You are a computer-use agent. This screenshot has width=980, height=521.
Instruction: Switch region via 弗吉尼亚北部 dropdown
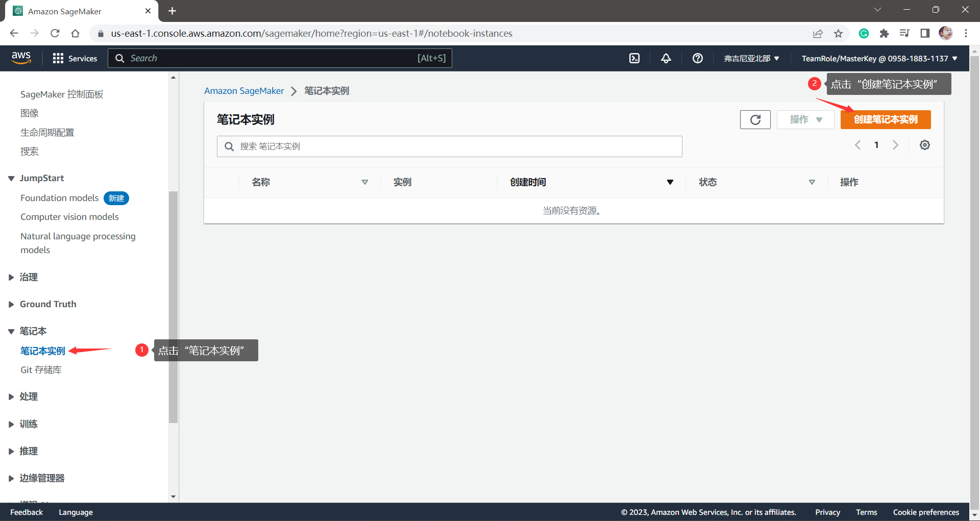point(751,58)
